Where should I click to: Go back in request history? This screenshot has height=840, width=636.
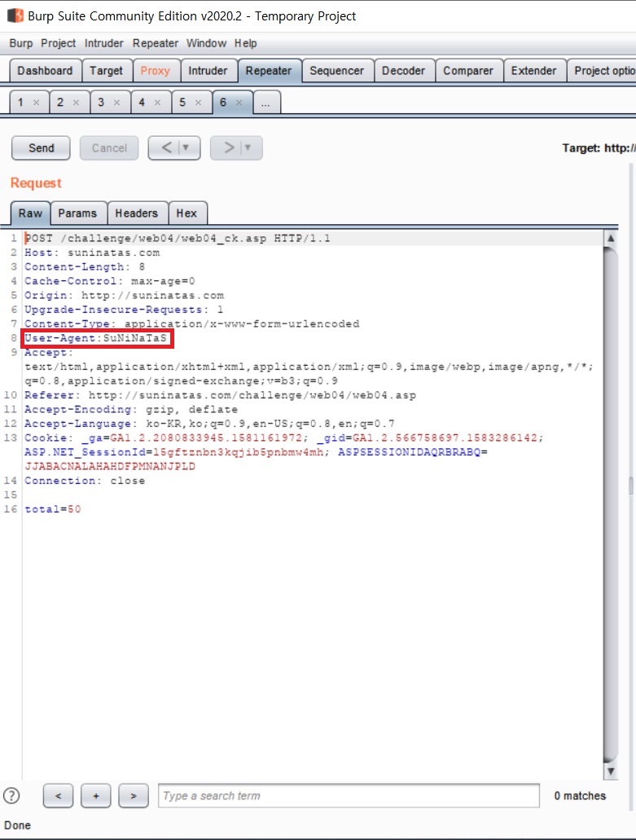click(x=166, y=147)
